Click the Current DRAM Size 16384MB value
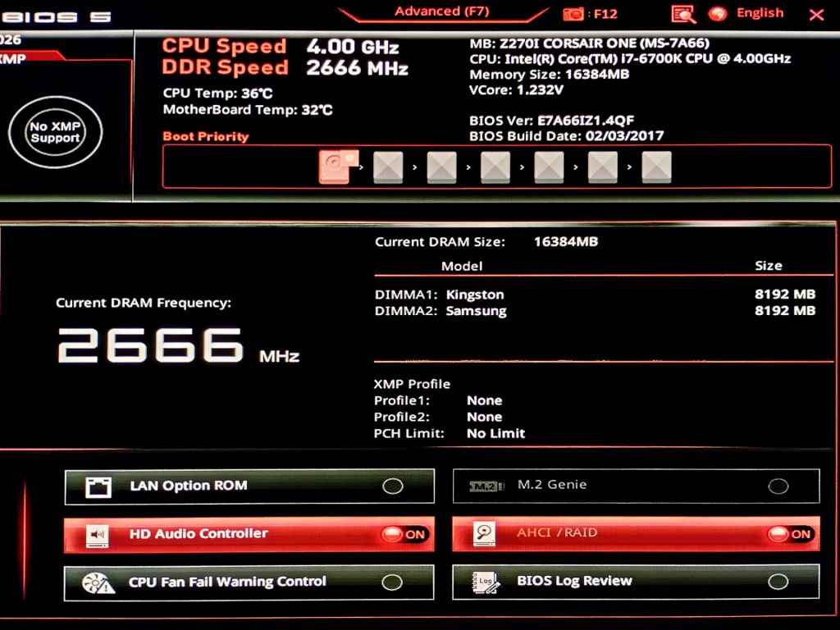This screenshot has width=840, height=630. click(x=566, y=242)
